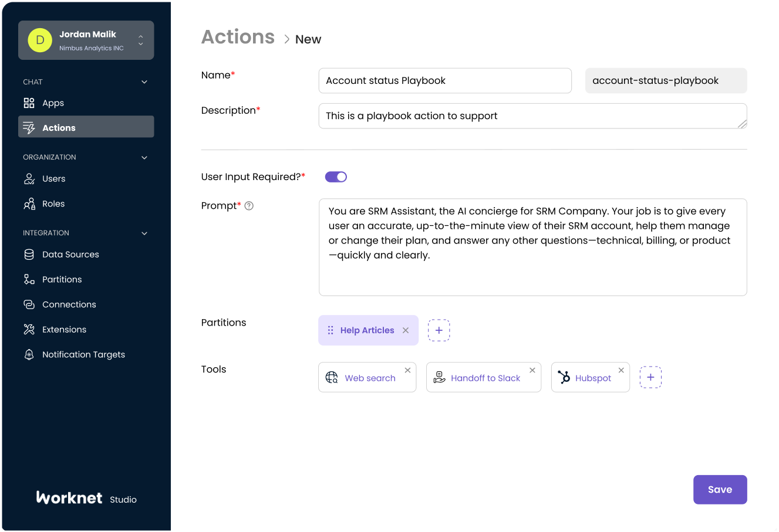
Task: Click the Roles icon in sidebar
Action: click(x=29, y=204)
